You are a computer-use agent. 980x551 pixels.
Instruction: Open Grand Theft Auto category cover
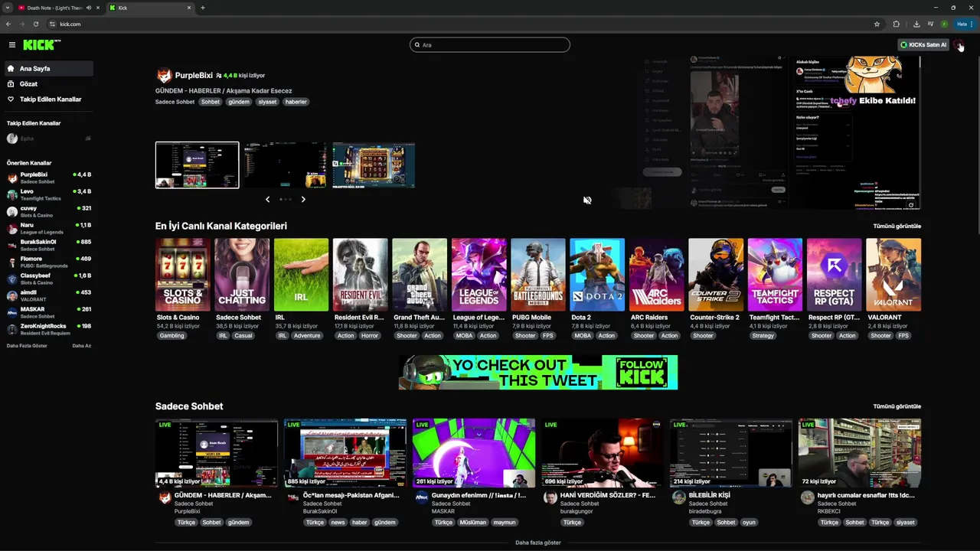[420, 275]
